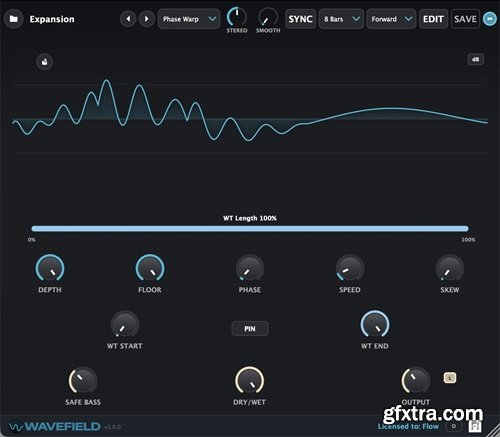Image resolution: width=500 pixels, height=437 pixels.
Task: Toggle the SYNC button
Action: coord(300,19)
